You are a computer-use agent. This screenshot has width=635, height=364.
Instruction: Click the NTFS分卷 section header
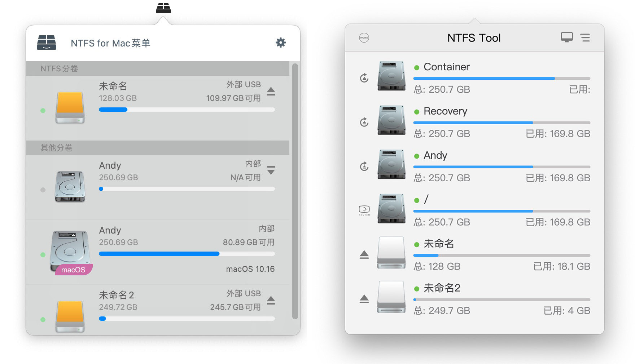[x=158, y=68]
